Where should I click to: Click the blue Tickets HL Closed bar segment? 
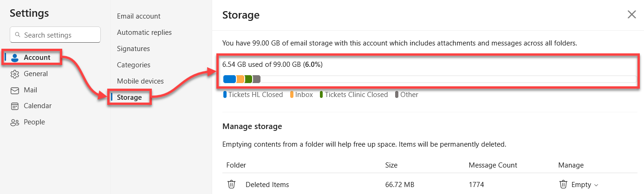[x=229, y=79]
